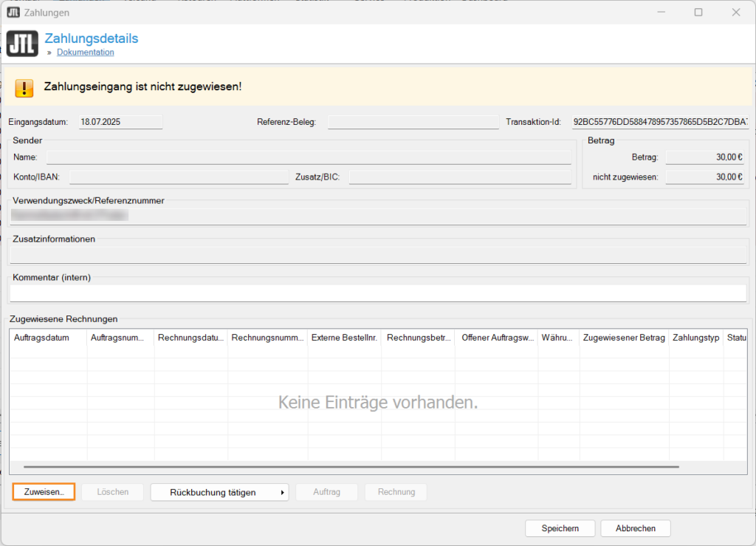The height and width of the screenshot is (546, 756).
Task: Save changes with Speichern
Action: tap(560, 528)
